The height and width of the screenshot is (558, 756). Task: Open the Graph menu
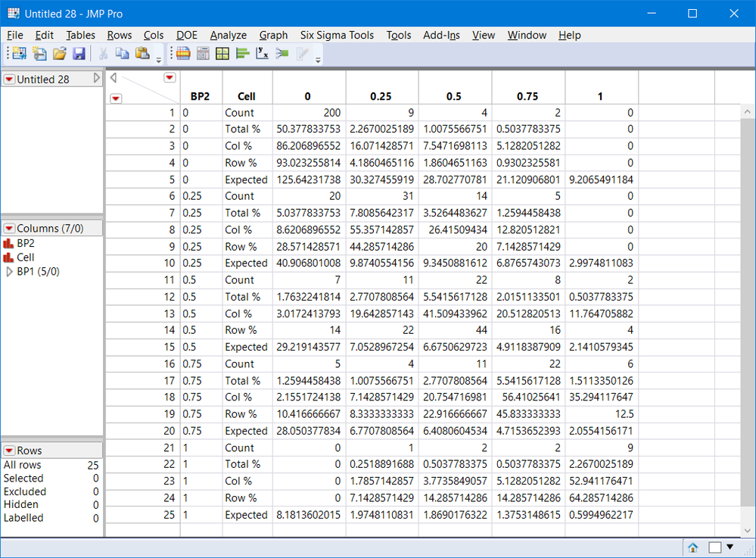pyautogui.click(x=273, y=36)
